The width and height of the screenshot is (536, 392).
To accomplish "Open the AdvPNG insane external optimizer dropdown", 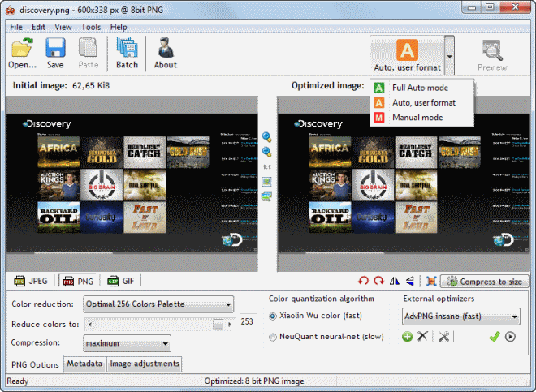I will coord(514,317).
